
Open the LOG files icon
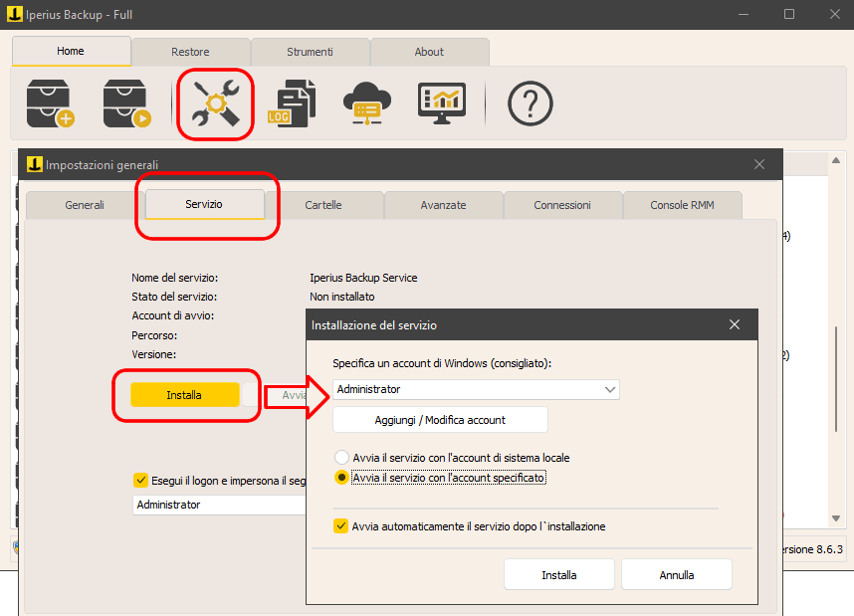pos(292,103)
